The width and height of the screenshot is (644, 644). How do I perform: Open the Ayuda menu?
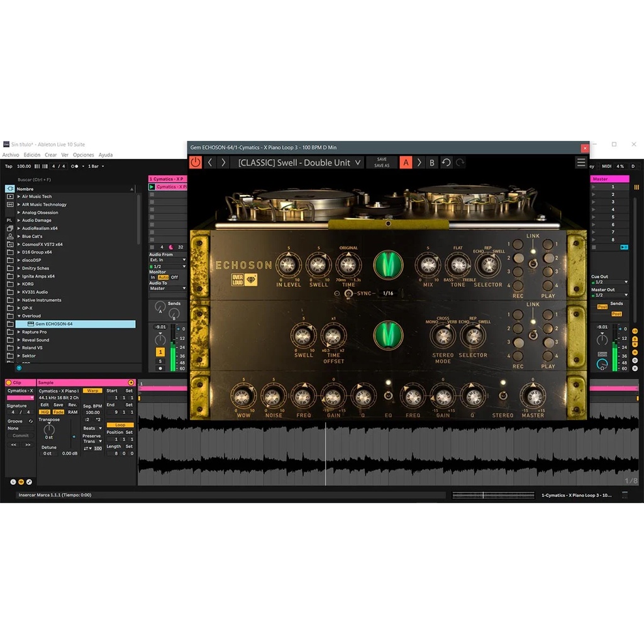click(x=106, y=155)
